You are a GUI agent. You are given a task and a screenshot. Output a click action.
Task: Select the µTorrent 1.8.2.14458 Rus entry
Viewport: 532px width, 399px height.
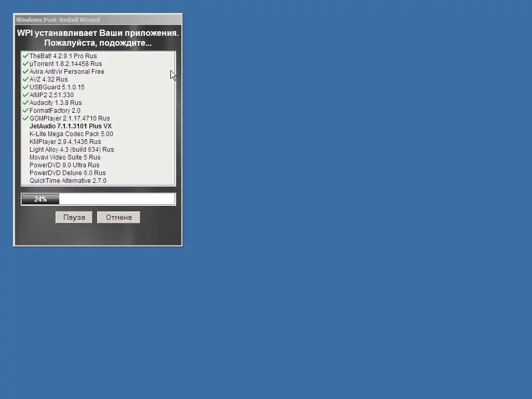tap(66, 64)
